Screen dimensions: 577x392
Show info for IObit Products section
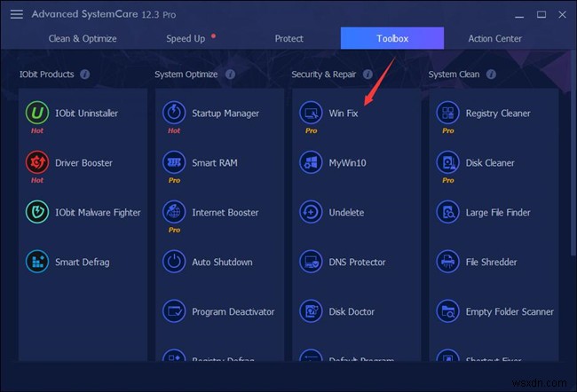click(85, 74)
